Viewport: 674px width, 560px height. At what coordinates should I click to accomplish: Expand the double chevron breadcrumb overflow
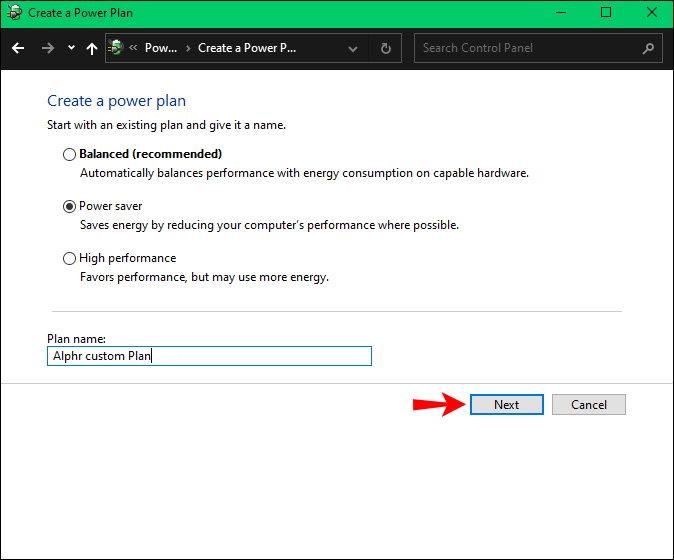click(133, 48)
